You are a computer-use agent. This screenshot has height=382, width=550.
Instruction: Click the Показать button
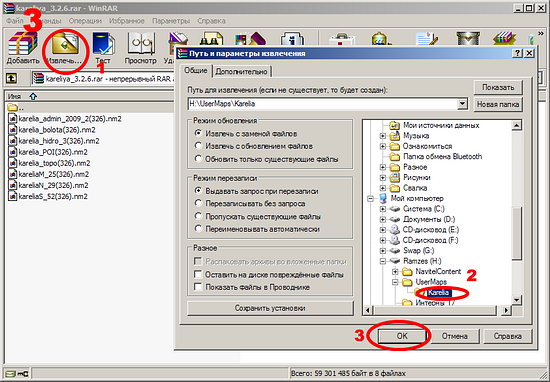(x=498, y=88)
